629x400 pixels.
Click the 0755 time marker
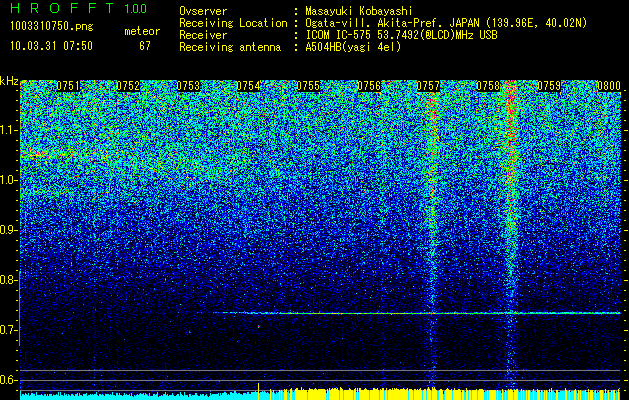[308, 86]
